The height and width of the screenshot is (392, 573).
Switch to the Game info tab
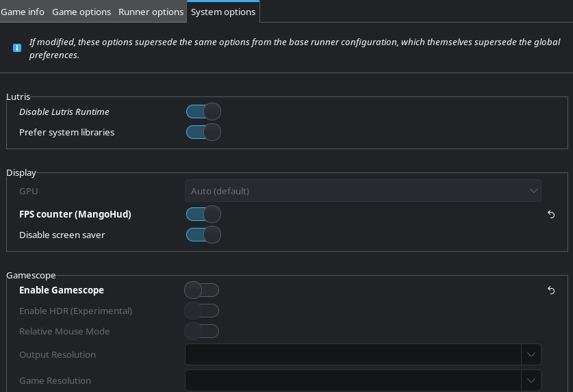[23, 12]
